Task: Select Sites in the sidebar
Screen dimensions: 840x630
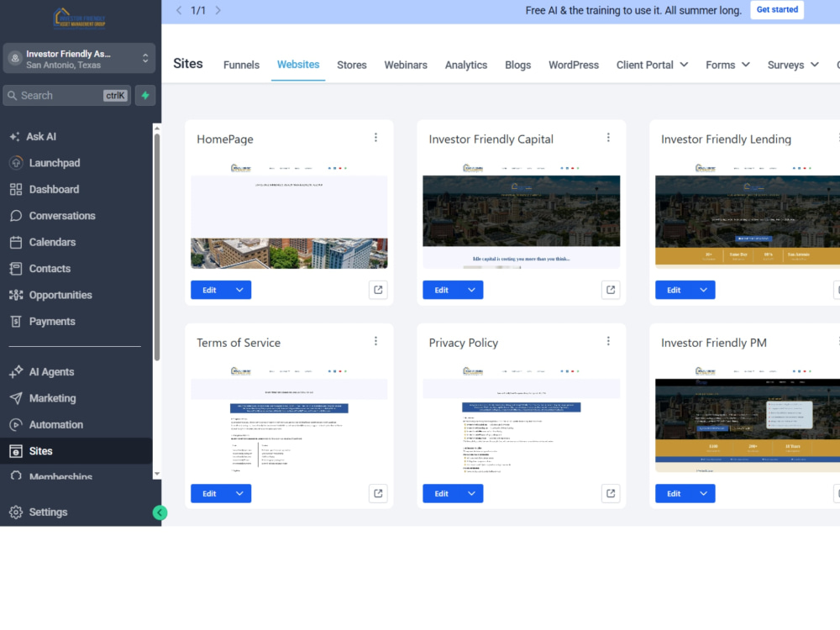Action: pyautogui.click(x=76, y=451)
